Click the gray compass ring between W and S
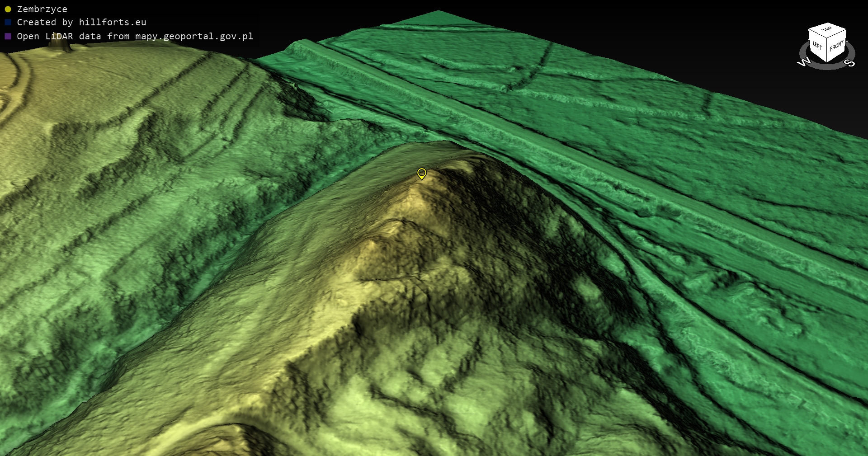Screen dimensions: 868x456 click(827, 67)
